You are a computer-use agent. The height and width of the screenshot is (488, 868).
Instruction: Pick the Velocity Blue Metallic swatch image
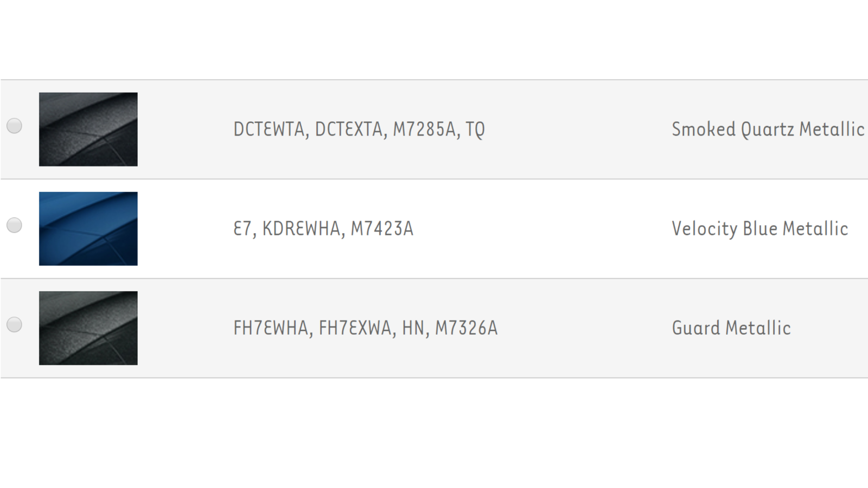88,228
